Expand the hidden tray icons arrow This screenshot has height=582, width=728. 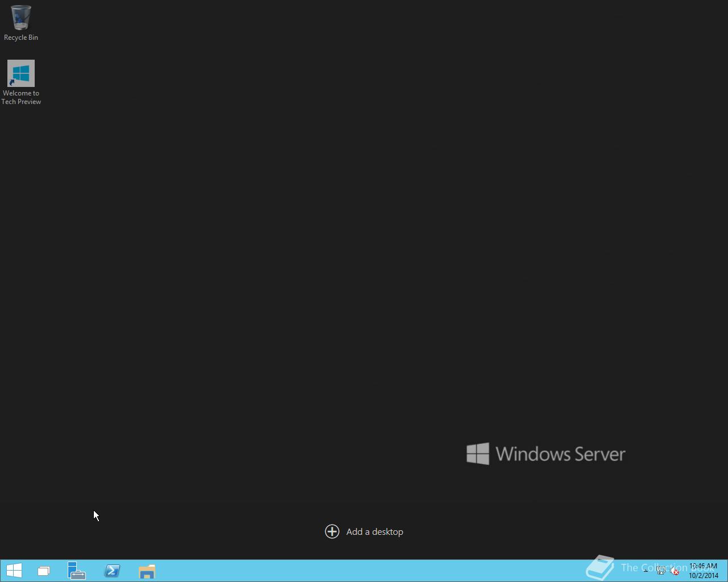[x=646, y=571]
